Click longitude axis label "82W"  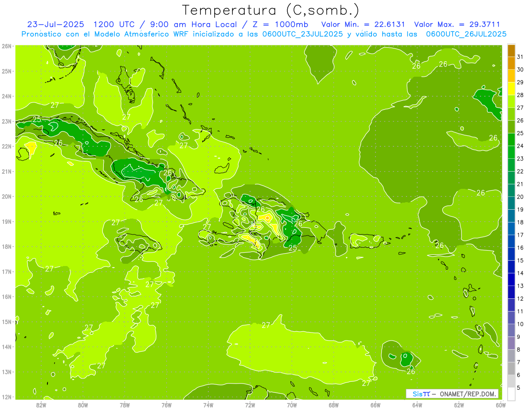[x=41, y=405]
